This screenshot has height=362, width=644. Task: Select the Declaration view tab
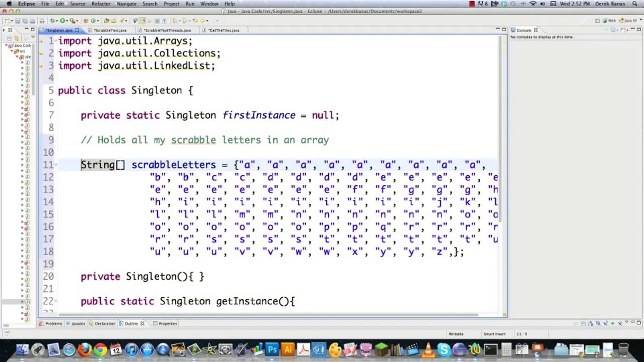click(102, 323)
